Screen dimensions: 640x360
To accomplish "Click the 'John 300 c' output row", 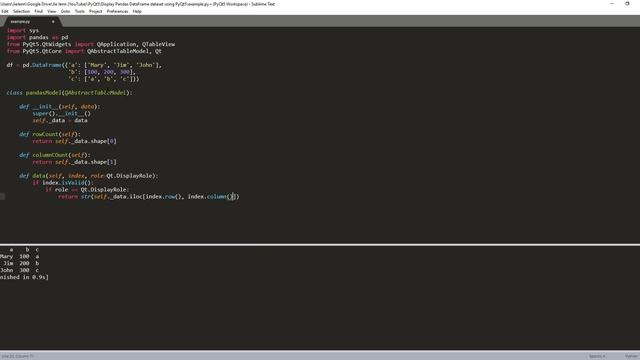I will coord(20,271).
